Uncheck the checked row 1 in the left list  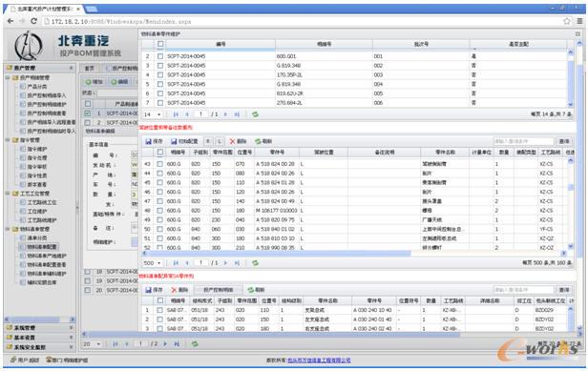[x=88, y=113]
